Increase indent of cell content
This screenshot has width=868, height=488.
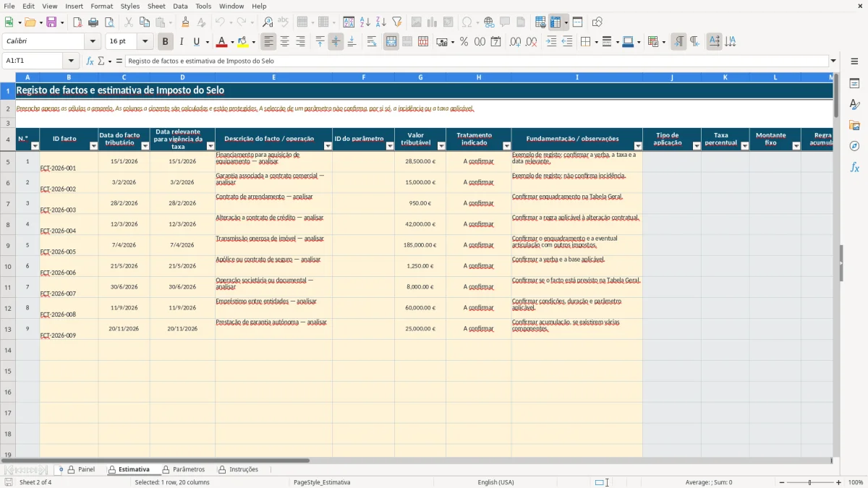(551, 42)
